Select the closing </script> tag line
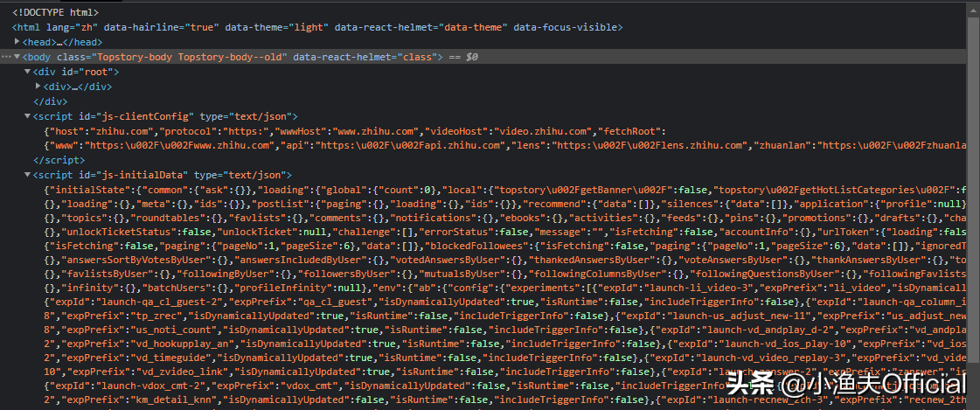980x410 pixels. pyautogui.click(x=59, y=160)
